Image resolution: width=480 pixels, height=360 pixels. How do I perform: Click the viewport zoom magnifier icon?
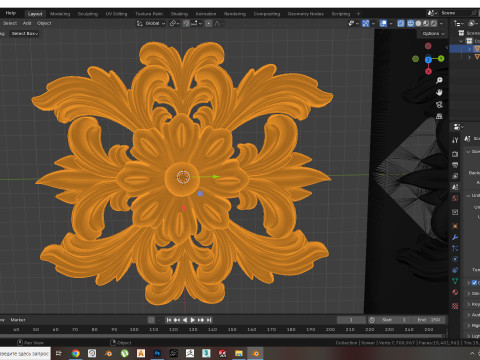(439, 80)
